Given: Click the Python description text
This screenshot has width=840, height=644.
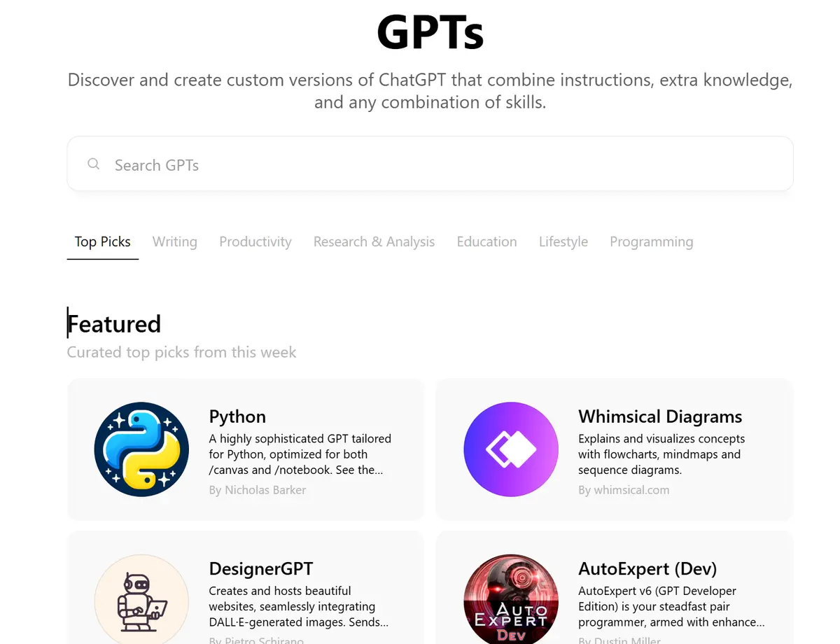Looking at the screenshot, I should (300, 454).
